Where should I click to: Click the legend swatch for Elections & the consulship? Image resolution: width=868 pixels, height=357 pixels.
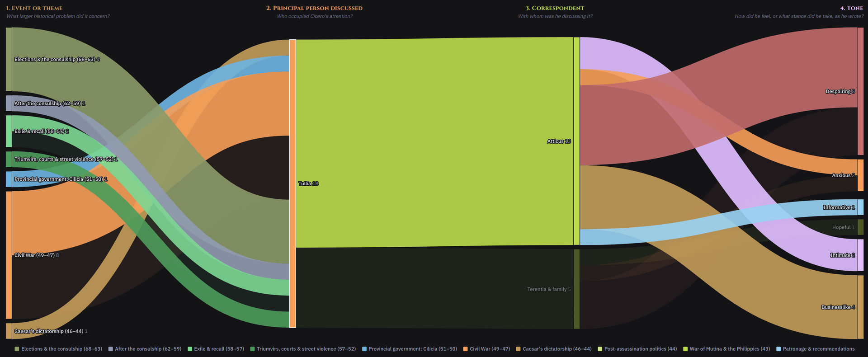pos(17,349)
